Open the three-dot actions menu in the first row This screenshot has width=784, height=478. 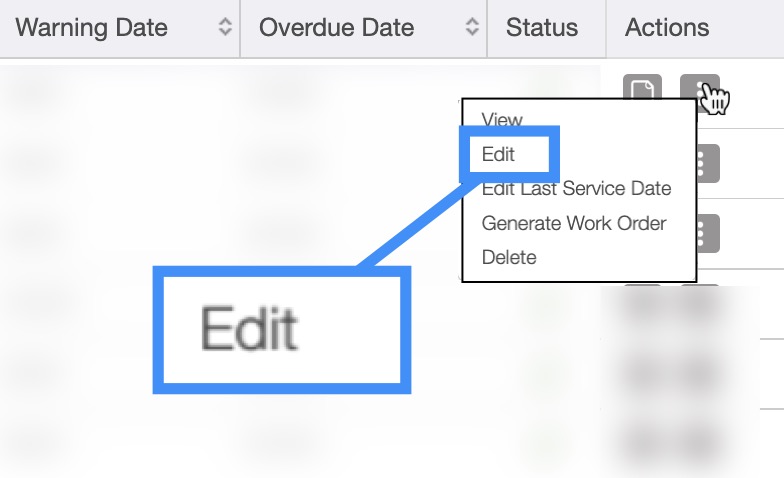point(699,93)
